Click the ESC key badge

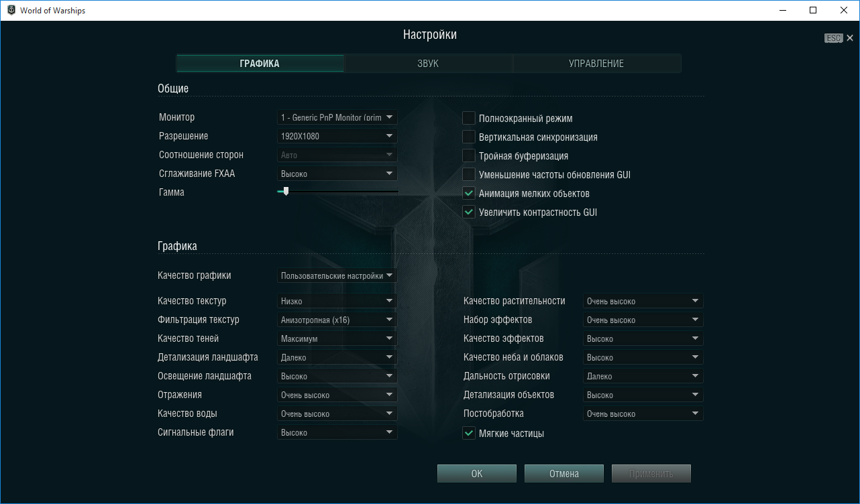pyautogui.click(x=833, y=38)
